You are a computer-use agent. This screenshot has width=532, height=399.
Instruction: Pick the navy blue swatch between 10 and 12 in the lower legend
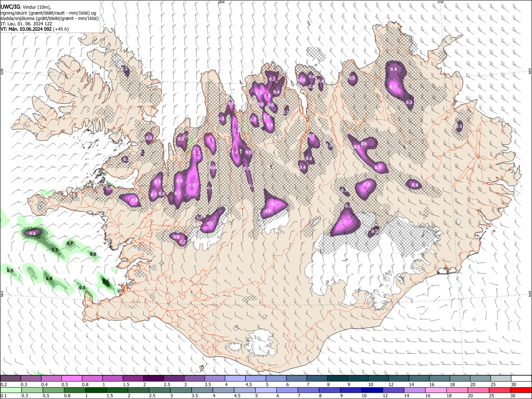(372, 390)
